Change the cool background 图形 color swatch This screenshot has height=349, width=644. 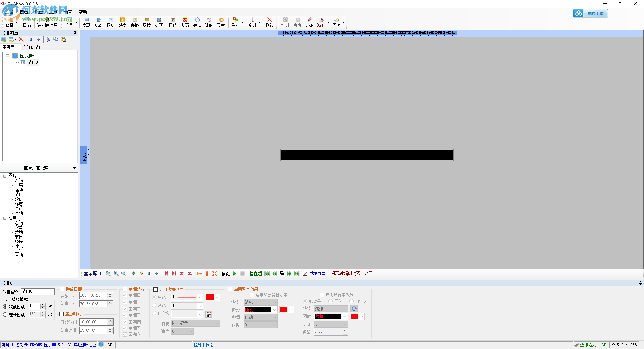pyautogui.click(x=354, y=316)
